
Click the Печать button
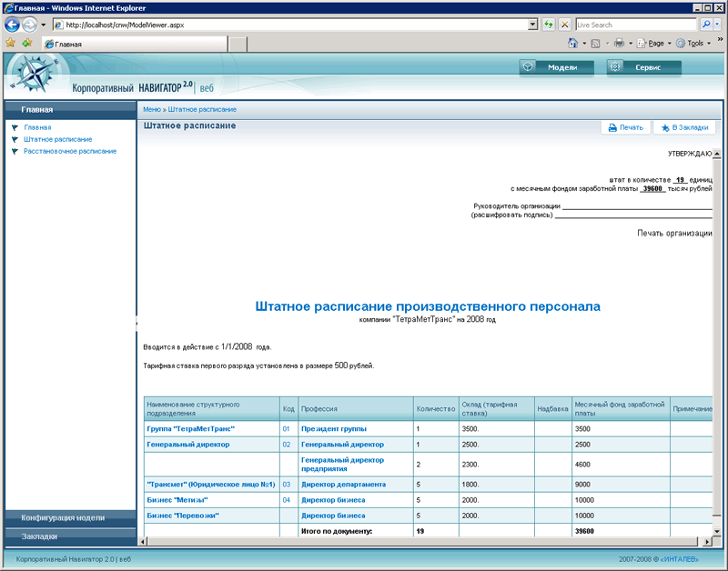(x=626, y=127)
